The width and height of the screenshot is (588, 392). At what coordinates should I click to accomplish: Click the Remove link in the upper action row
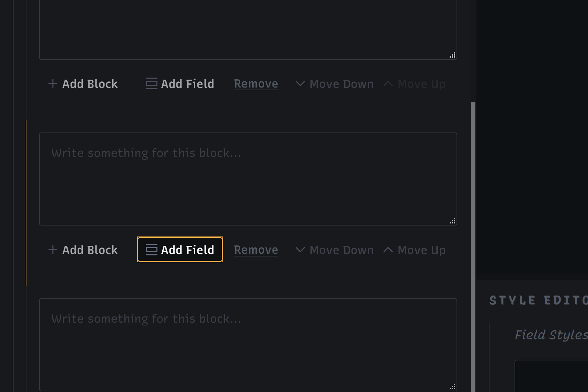(256, 84)
